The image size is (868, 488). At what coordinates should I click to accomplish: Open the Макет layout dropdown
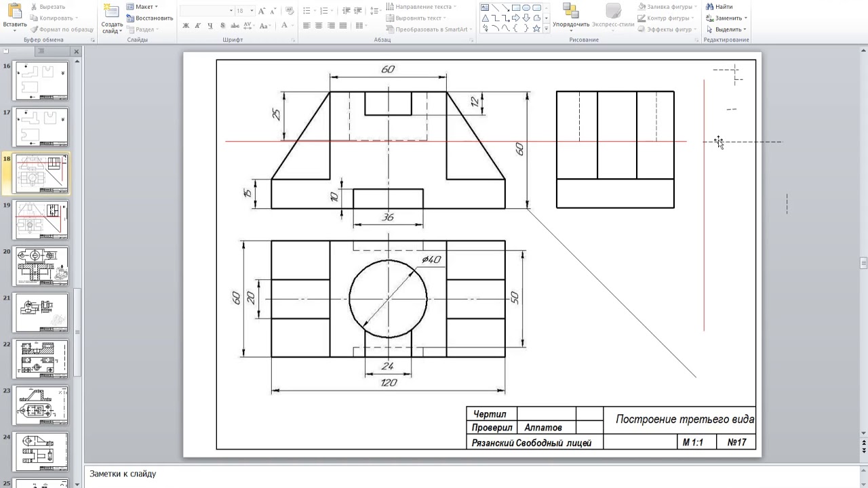click(142, 7)
